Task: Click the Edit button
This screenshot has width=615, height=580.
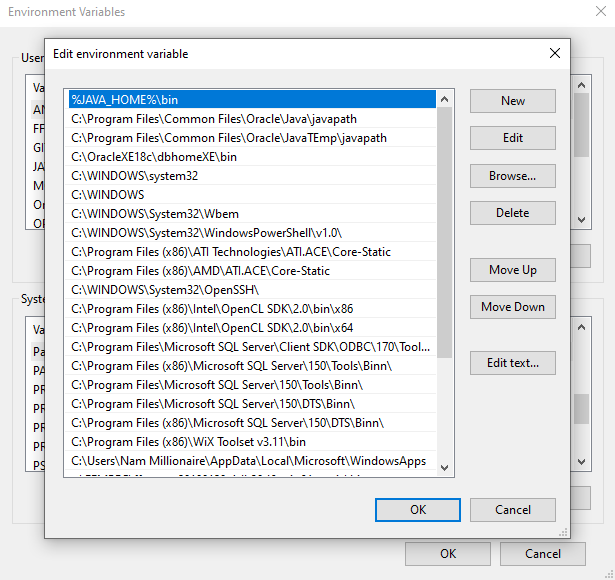Action: pyautogui.click(x=513, y=138)
